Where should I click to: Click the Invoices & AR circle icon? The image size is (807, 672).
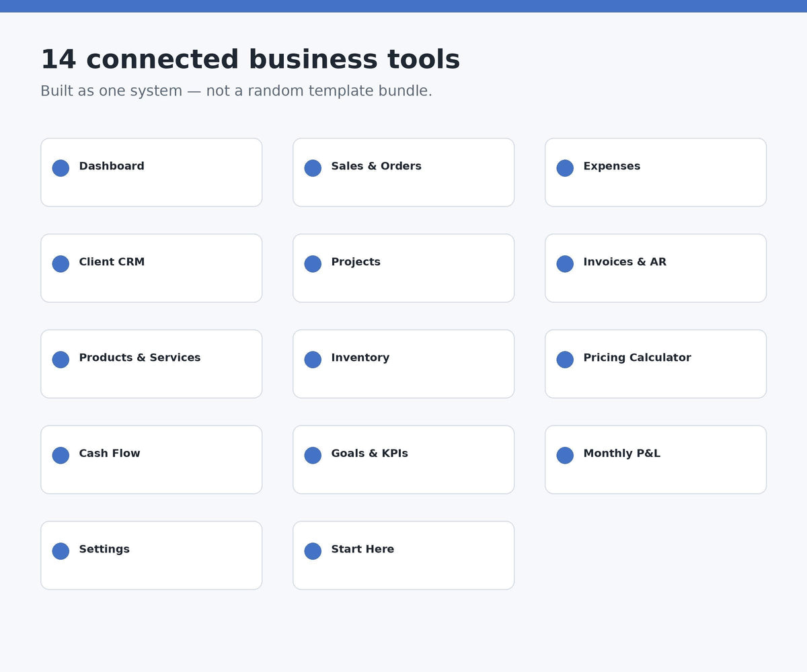pos(565,264)
